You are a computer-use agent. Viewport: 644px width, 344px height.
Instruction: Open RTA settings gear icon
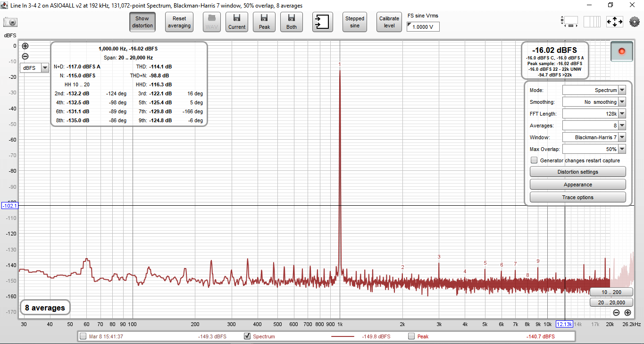click(635, 22)
